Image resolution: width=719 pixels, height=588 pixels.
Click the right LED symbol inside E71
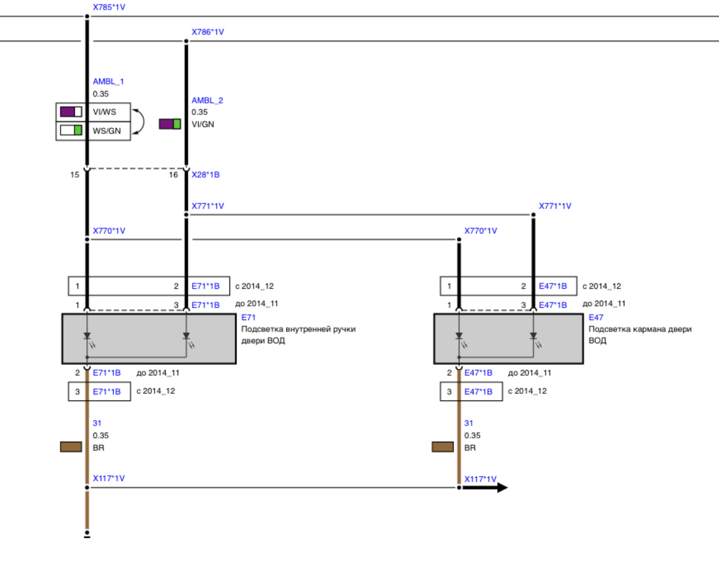pos(187,339)
